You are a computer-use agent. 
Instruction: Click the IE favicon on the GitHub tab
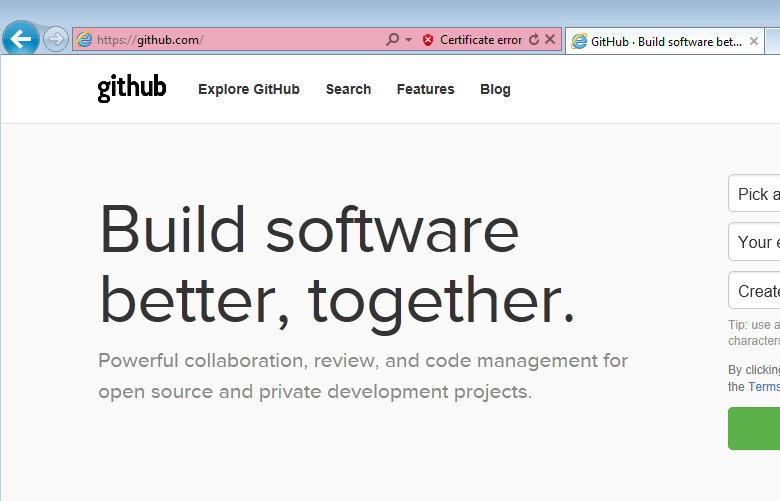[579, 41]
